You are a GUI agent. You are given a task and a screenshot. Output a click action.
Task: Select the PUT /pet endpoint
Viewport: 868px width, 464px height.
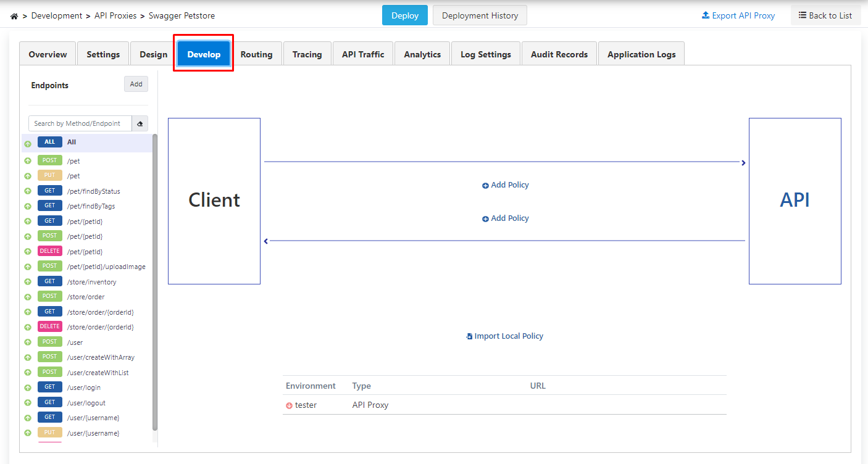73,176
